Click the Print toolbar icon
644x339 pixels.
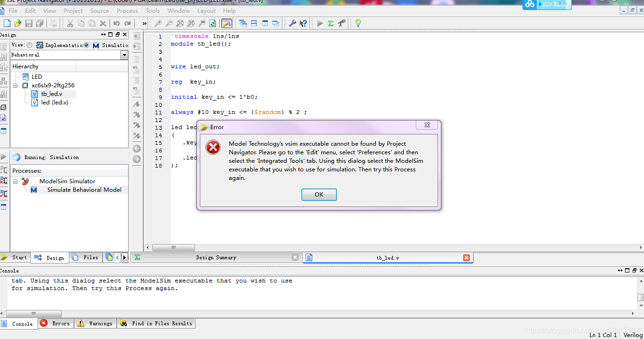(x=53, y=23)
